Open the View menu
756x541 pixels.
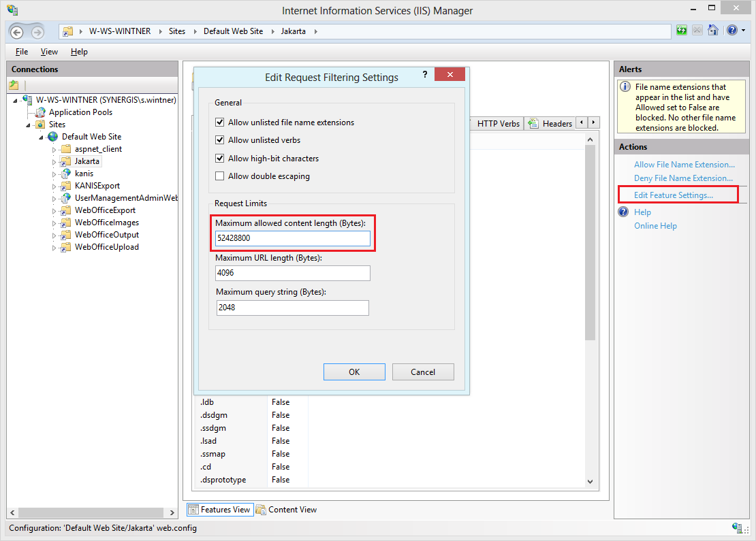click(48, 51)
